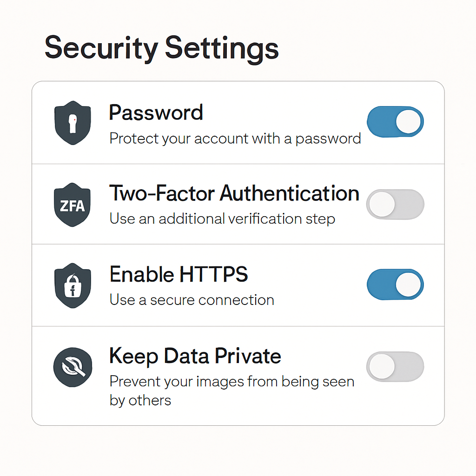Turn on the Keep Data Private toggle
This screenshot has width=476, height=476.
395,366
